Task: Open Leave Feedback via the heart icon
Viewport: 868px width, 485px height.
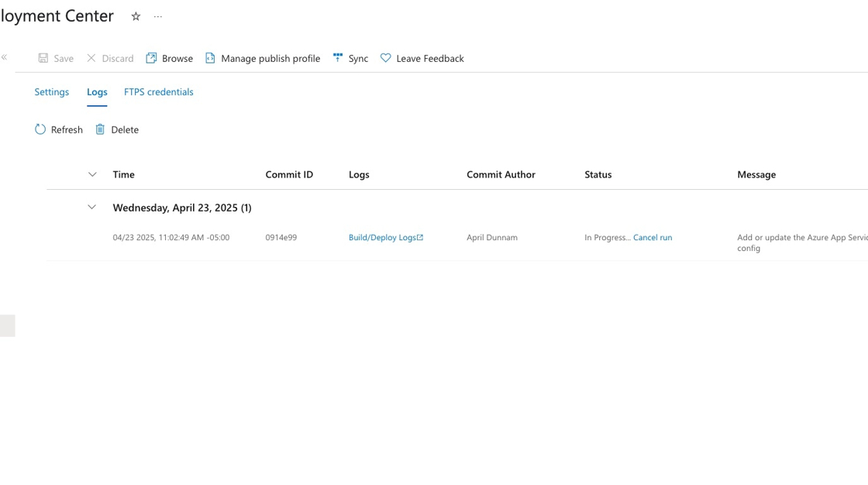Action: [385, 57]
